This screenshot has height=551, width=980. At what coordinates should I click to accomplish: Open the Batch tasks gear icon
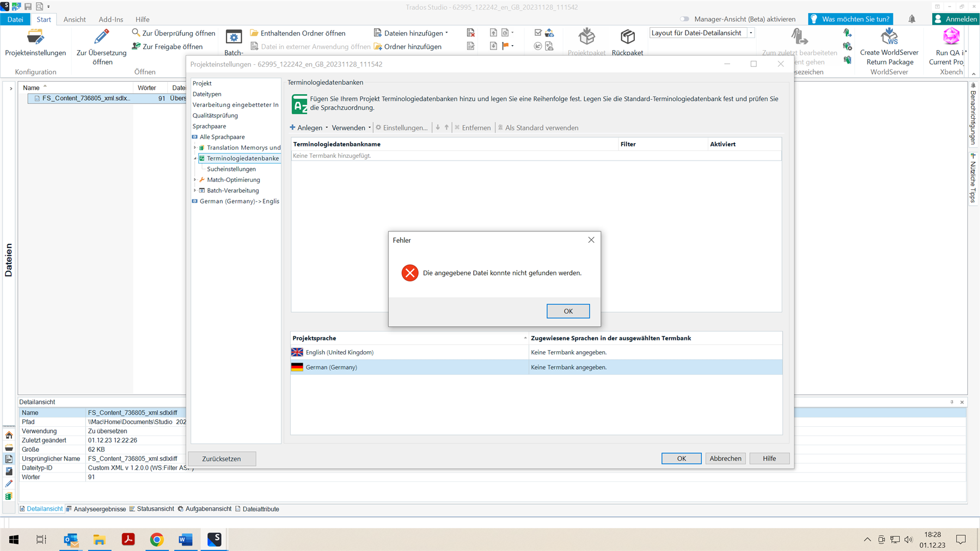tap(234, 38)
